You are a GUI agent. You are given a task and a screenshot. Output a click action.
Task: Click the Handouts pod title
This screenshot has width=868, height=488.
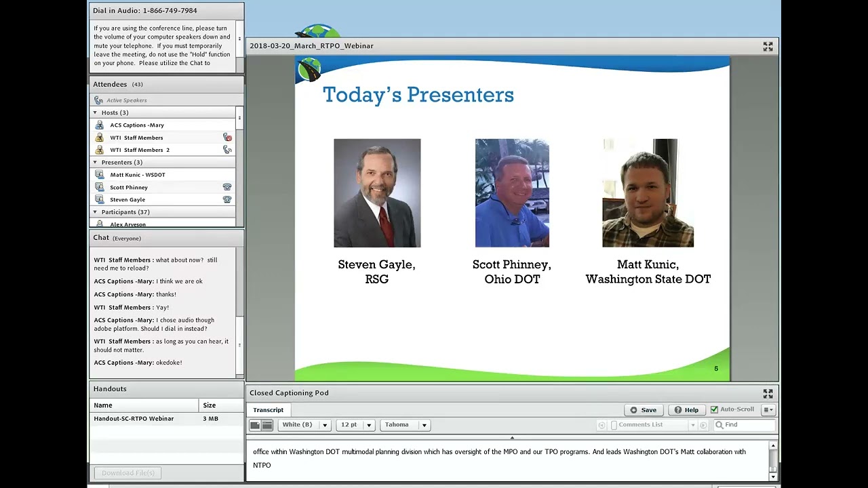pos(110,389)
